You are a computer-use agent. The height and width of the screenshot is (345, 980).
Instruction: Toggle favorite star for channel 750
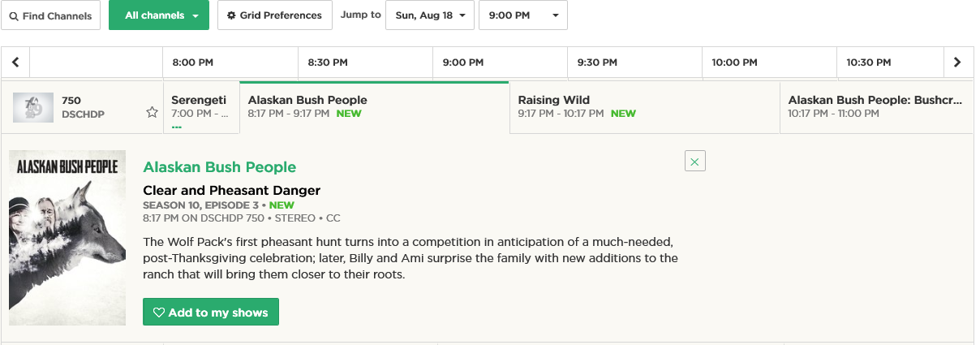coord(152,112)
